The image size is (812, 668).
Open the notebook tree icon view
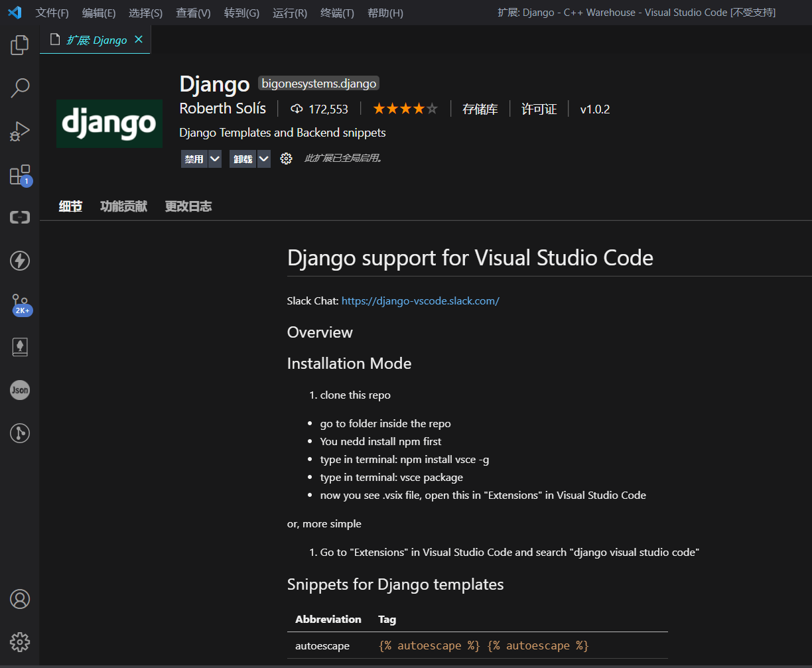click(20, 347)
